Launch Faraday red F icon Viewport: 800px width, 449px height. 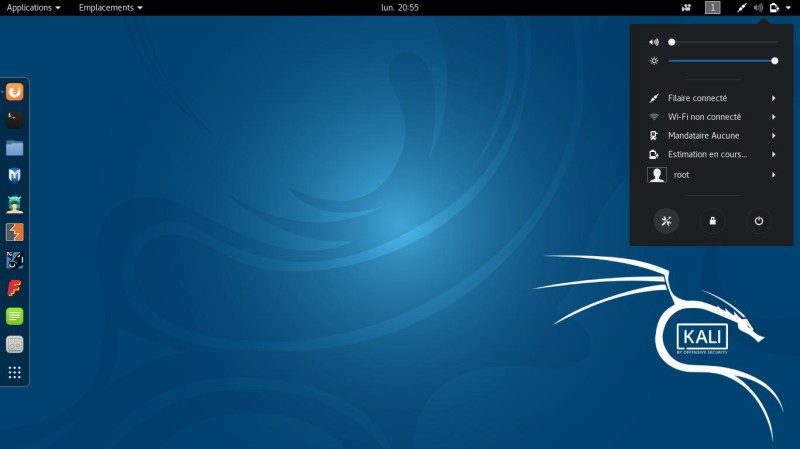pyautogui.click(x=14, y=288)
